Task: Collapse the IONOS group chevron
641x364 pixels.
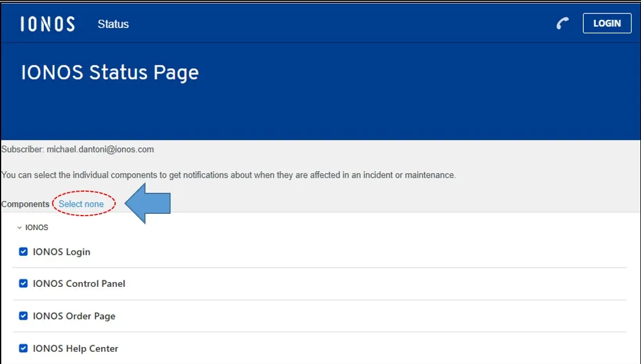Action: click(19, 228)
